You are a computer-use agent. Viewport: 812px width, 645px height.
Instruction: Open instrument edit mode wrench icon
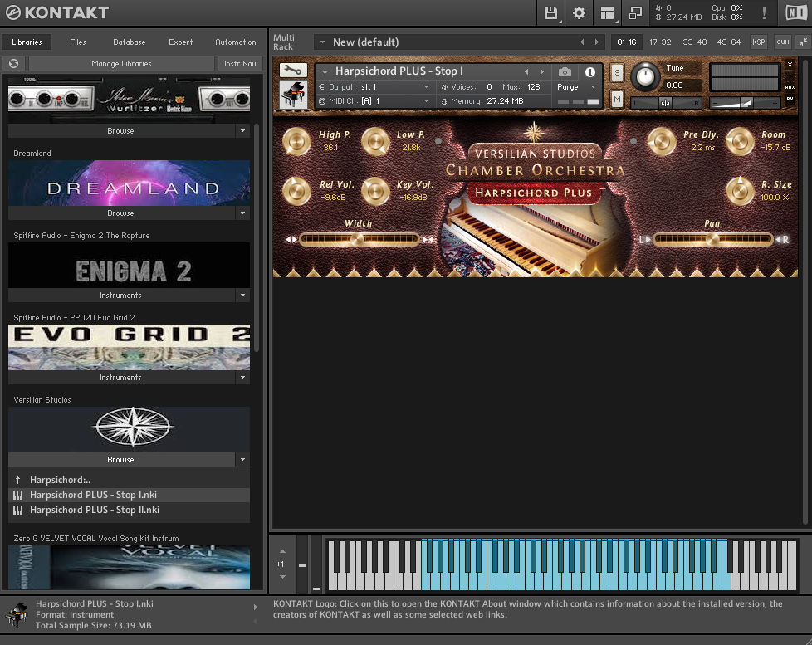293,70
